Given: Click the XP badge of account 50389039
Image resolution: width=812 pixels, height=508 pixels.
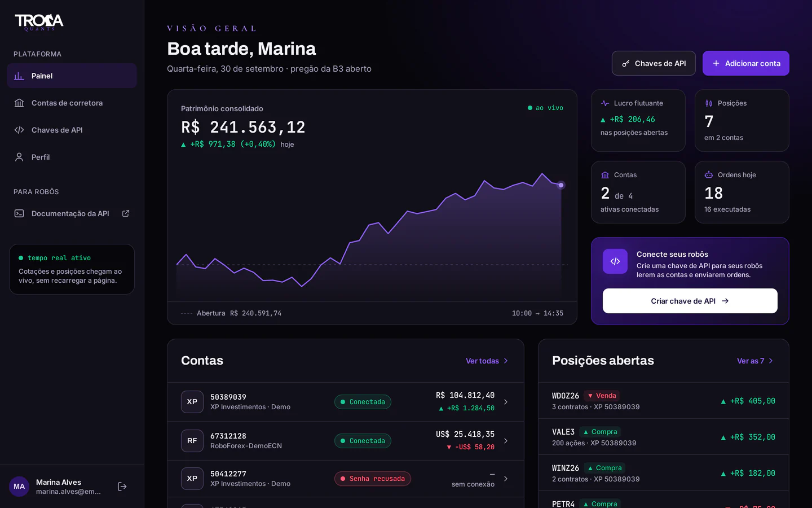Looking at the screenshot, I should point(192,402).
